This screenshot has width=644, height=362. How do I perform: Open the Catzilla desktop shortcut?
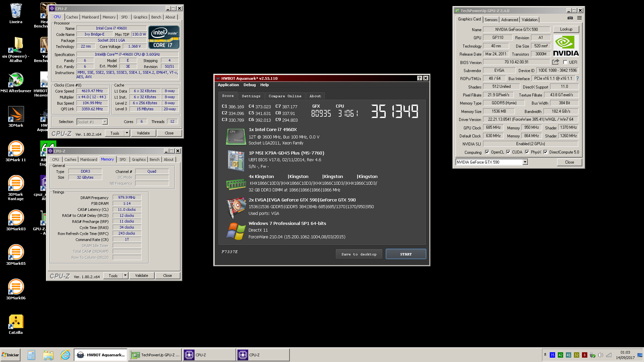[16, 324]
